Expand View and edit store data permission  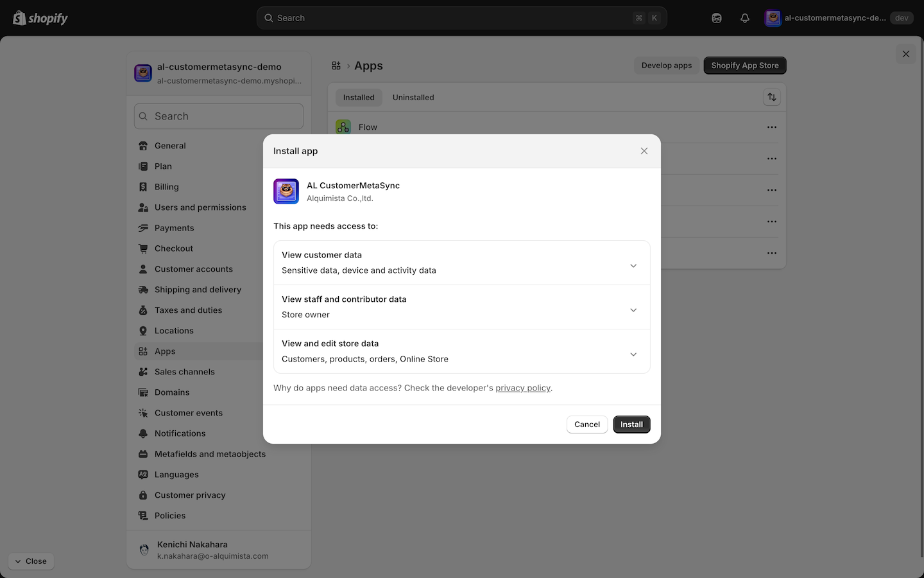pyautogui.click(x=462, y=351)
